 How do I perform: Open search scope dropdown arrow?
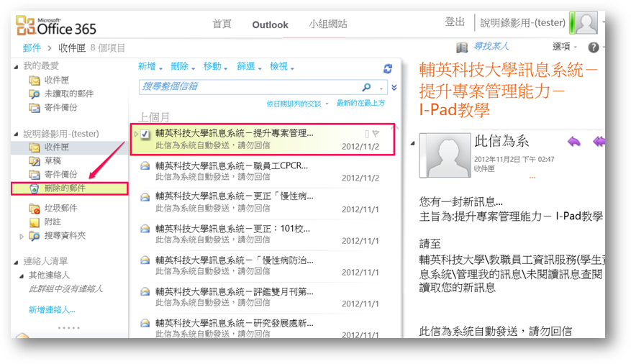pos(381,88)
